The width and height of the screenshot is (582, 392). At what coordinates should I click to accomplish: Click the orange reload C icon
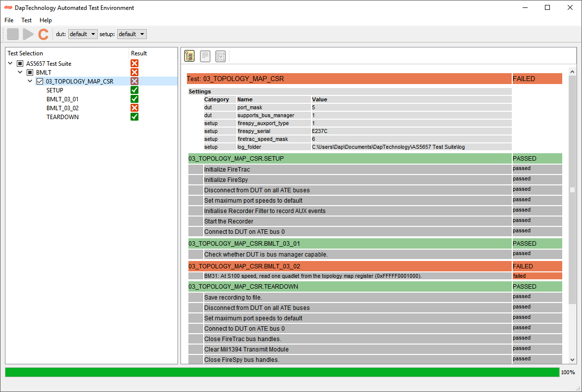(x=44, y=34)
